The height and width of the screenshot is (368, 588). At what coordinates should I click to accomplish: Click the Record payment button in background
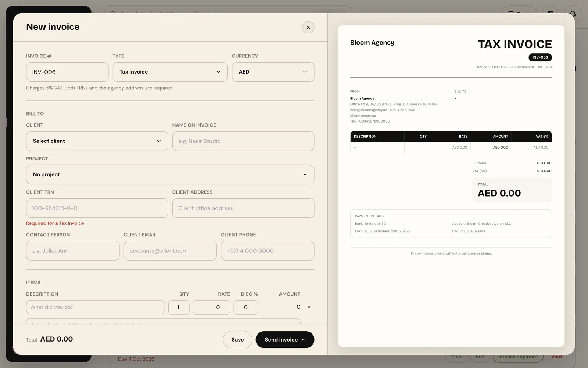[518, 357]
